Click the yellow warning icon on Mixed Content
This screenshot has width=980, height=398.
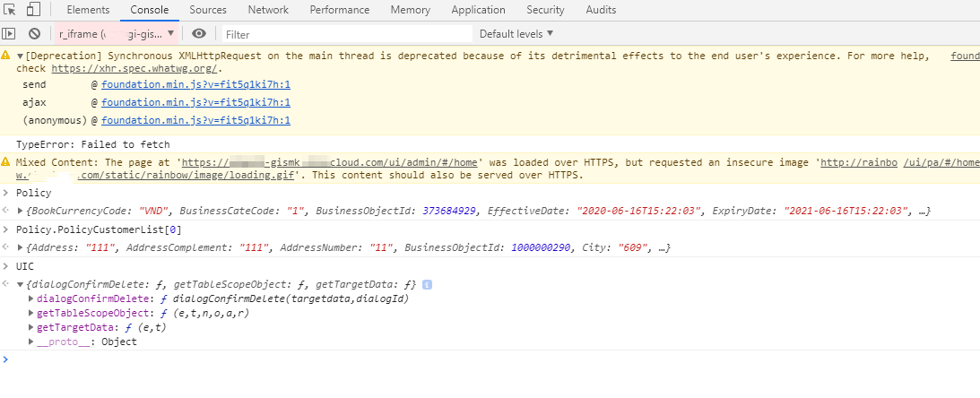tap(8, 162)
